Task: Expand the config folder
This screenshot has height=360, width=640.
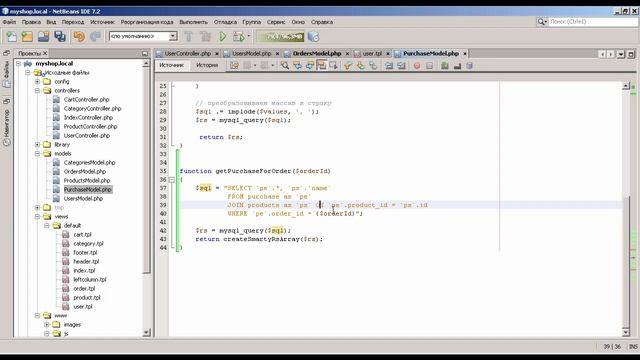Action: point(37,82)
